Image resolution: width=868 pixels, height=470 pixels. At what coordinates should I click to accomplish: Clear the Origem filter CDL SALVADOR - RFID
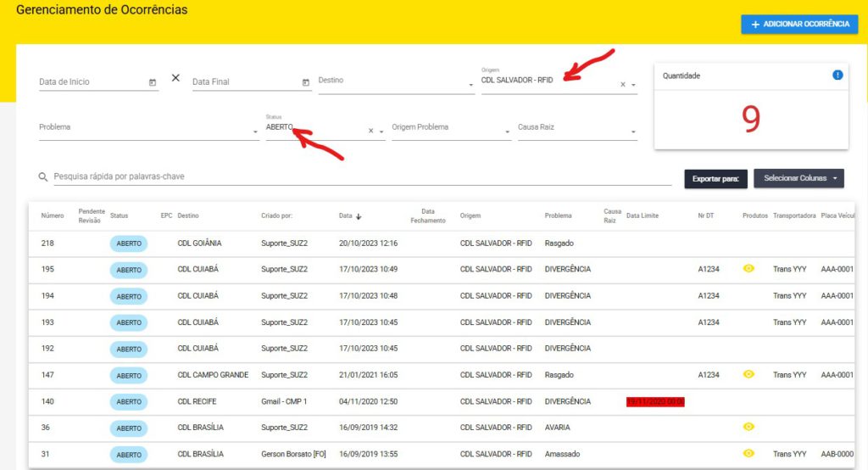pos(623,85)
